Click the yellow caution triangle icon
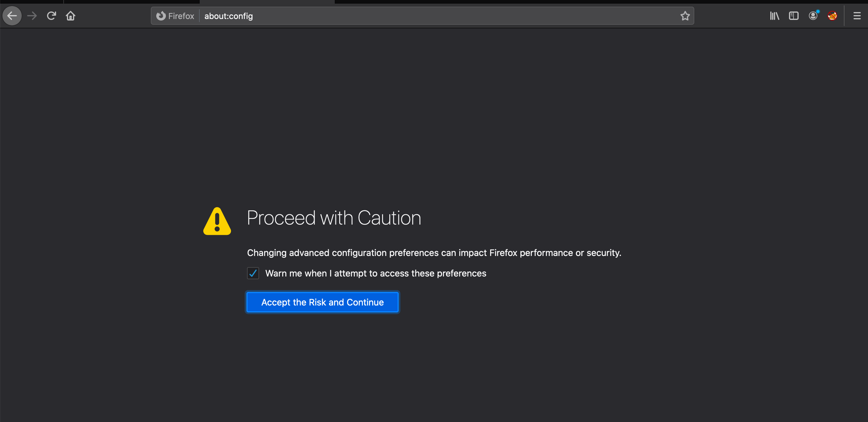The image size is (868, 422). click(x=217, y=222)
